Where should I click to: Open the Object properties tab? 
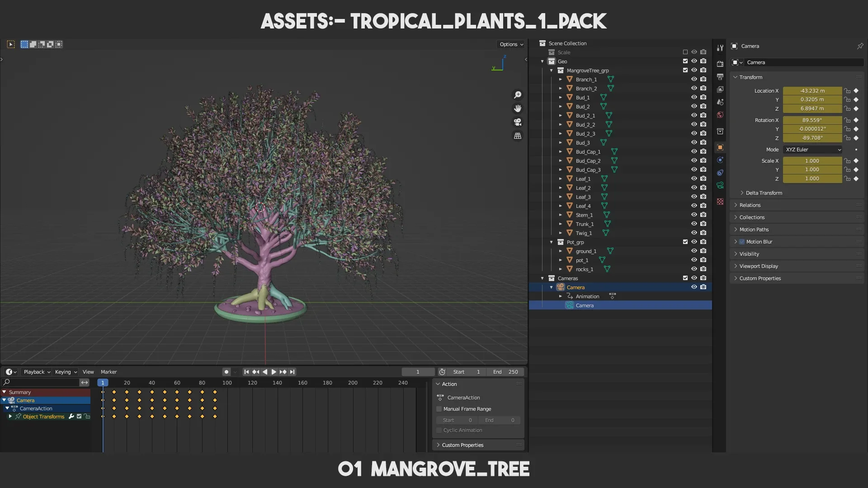pyautogui.click(x=720, y=147)
